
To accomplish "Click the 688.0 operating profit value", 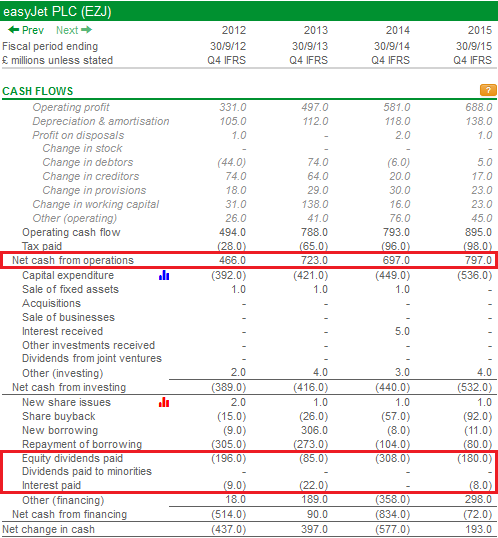I will point(479,107).
